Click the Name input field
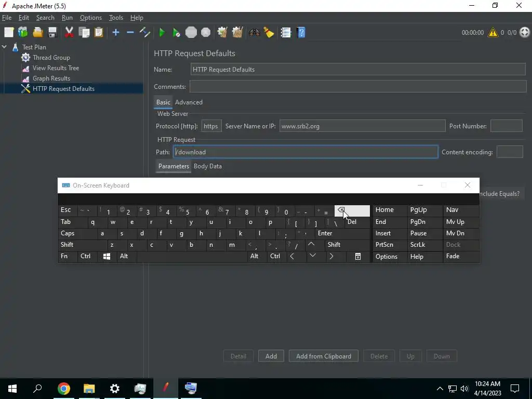 (x=358, y=70)
